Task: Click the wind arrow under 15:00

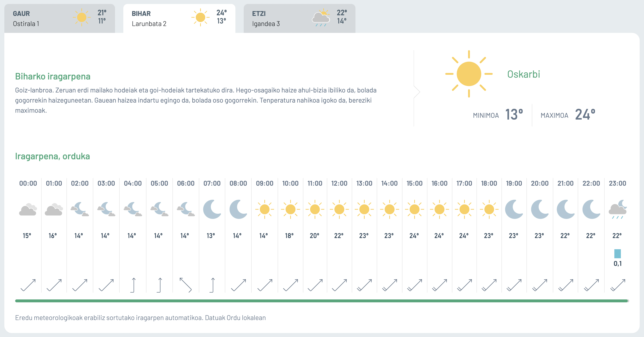Action: point(415,285)
